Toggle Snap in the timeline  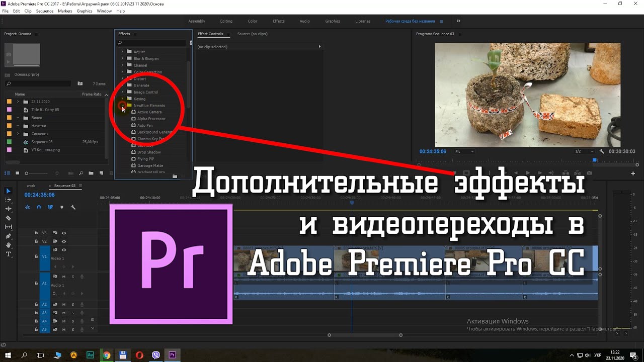39,207
